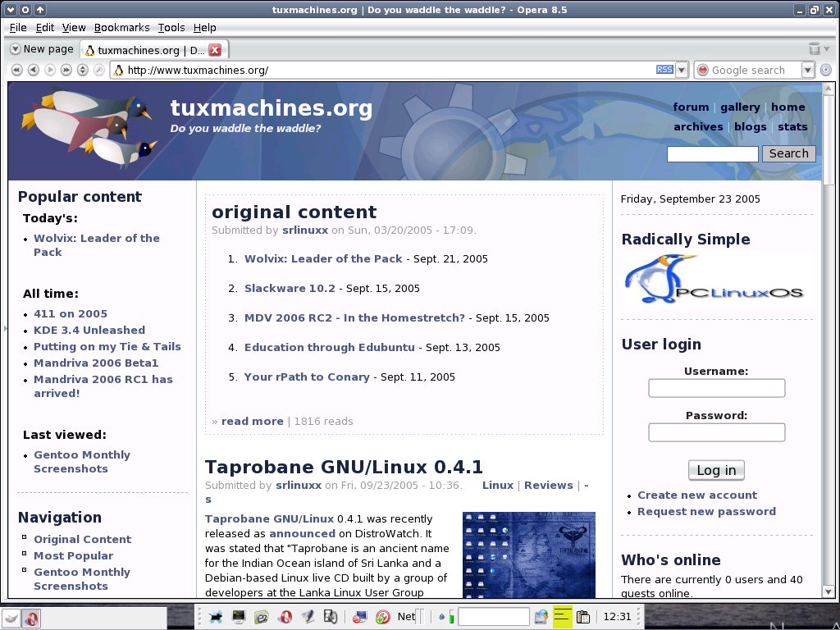The height and width of the screenshot is (630, 840).
Task: Click the site Search button
Action: (788, 153)
